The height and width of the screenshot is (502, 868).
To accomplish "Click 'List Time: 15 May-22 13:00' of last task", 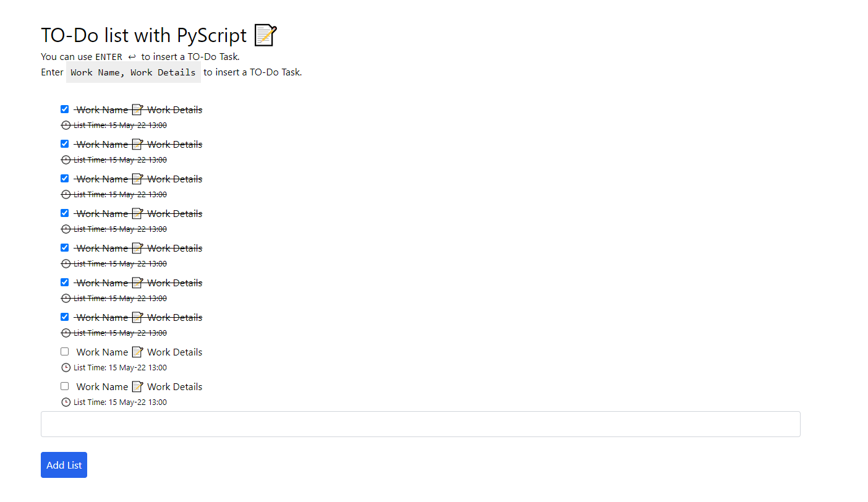I will [x=120, y=402].
